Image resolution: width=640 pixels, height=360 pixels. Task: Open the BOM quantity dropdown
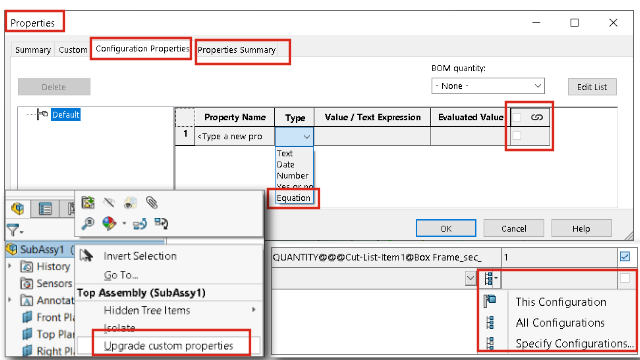pyautogui.click(x=488, y=86)
